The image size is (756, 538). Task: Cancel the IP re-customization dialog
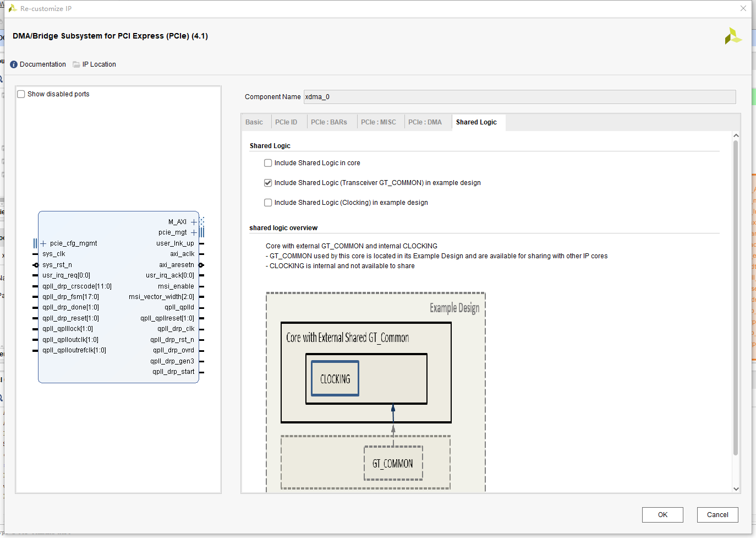(717, 514)
